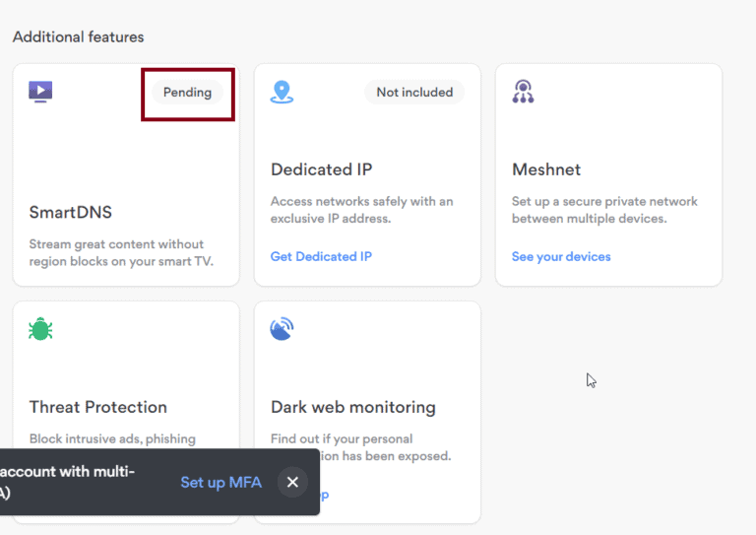Click the Additional features section heading

tap(79, 37)
